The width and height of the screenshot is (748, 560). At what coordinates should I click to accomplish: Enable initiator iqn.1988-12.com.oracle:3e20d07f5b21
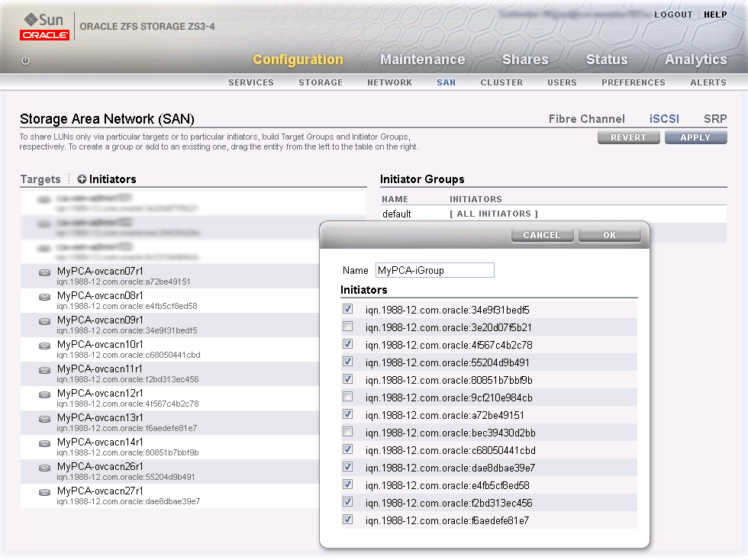pos(348,326)
